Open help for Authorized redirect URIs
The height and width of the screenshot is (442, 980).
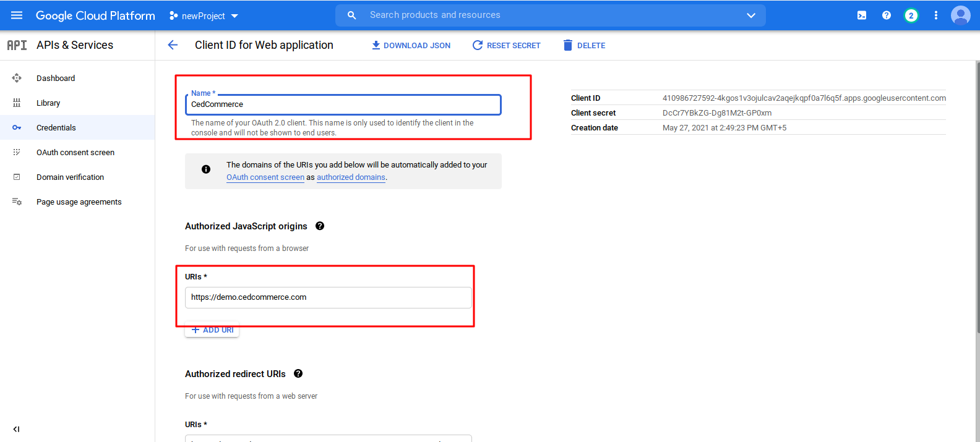(298, 374)
